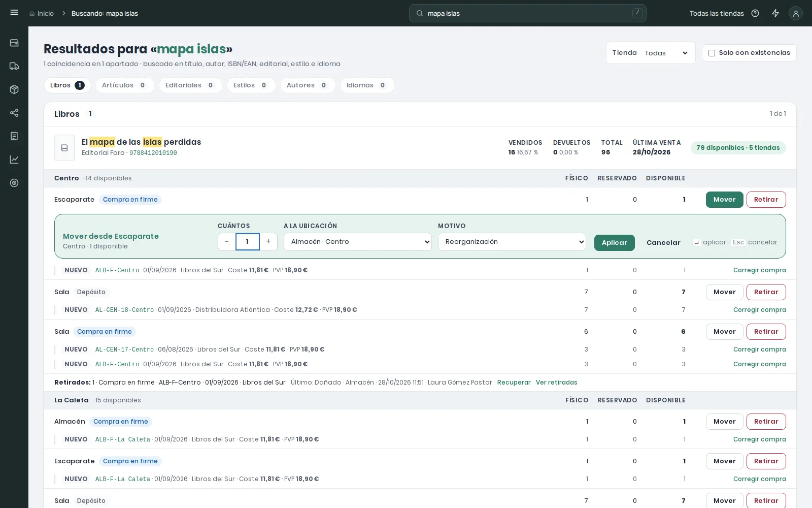Open the user profile avatar

796,14
